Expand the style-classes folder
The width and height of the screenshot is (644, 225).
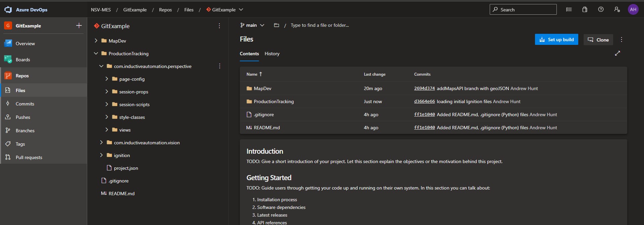click(107, 117)
